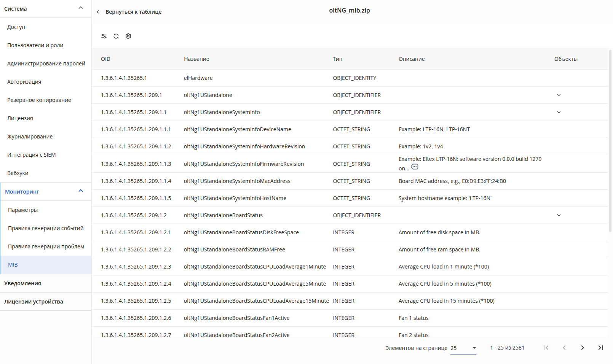Viewport: 613px width, 364px height.
Task: Click the refresh table icon
Action: click(116, 36)
